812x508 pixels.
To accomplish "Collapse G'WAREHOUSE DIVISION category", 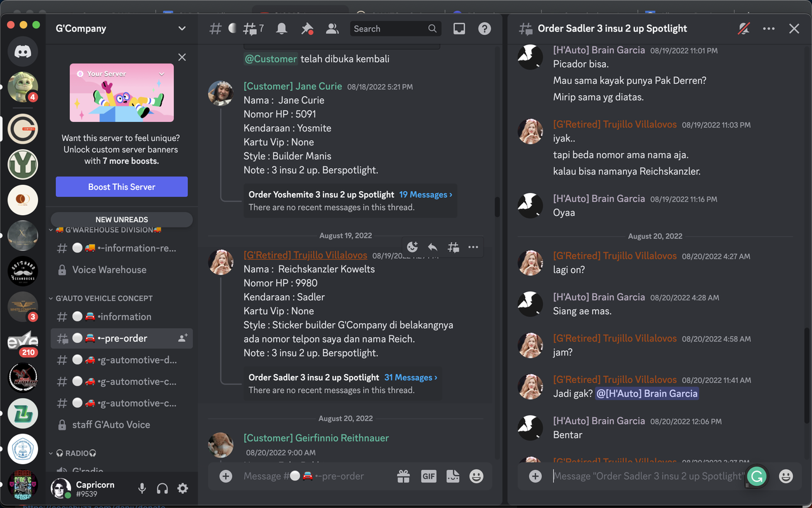I will 106,230.
